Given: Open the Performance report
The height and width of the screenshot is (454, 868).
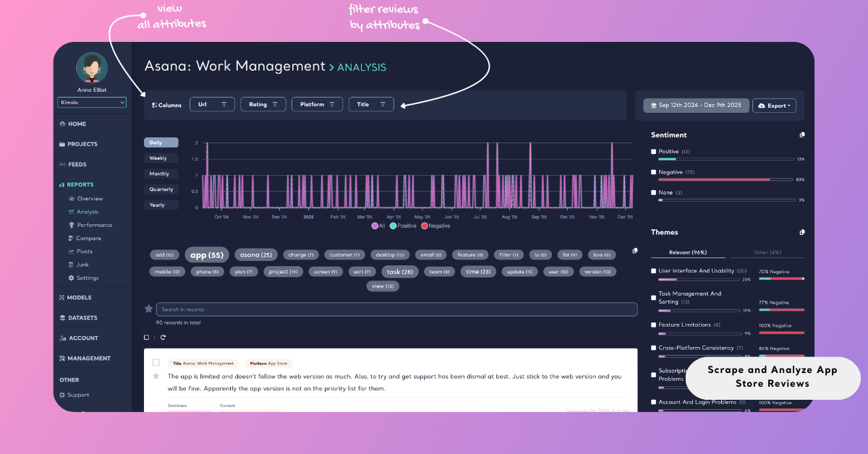Looking at the screenshot, I should click(90, 225).
